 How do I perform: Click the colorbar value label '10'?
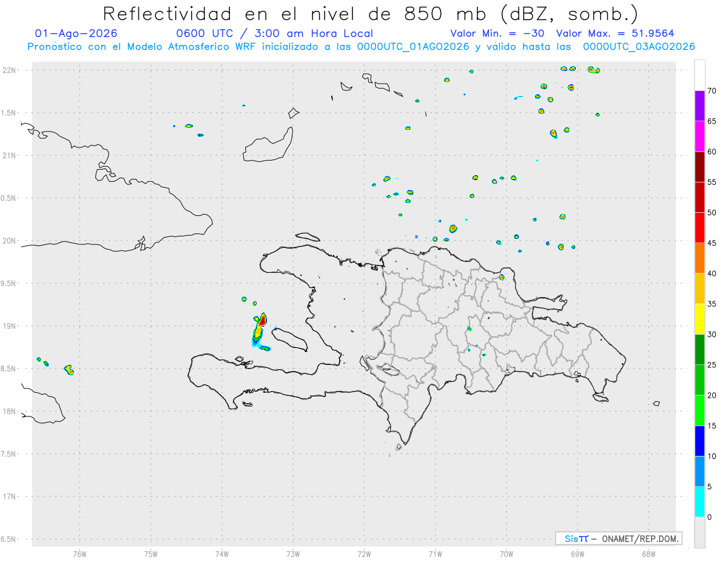tap(712, 456)
